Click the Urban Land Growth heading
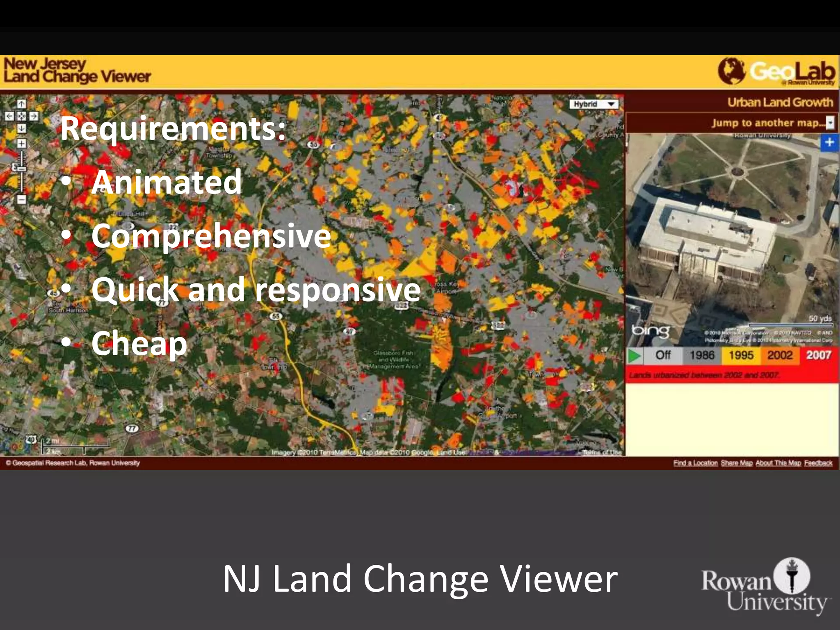Viewport: 840px width, 630px height. click(x=780, y=102)
